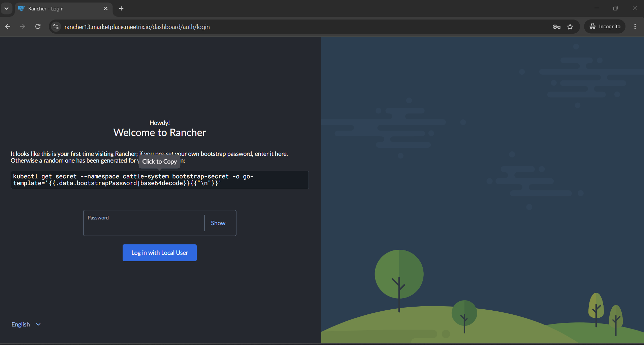This screenshot has height=345, width=644.
Task: Click Log in with Local User
Action: coord(160,253)
